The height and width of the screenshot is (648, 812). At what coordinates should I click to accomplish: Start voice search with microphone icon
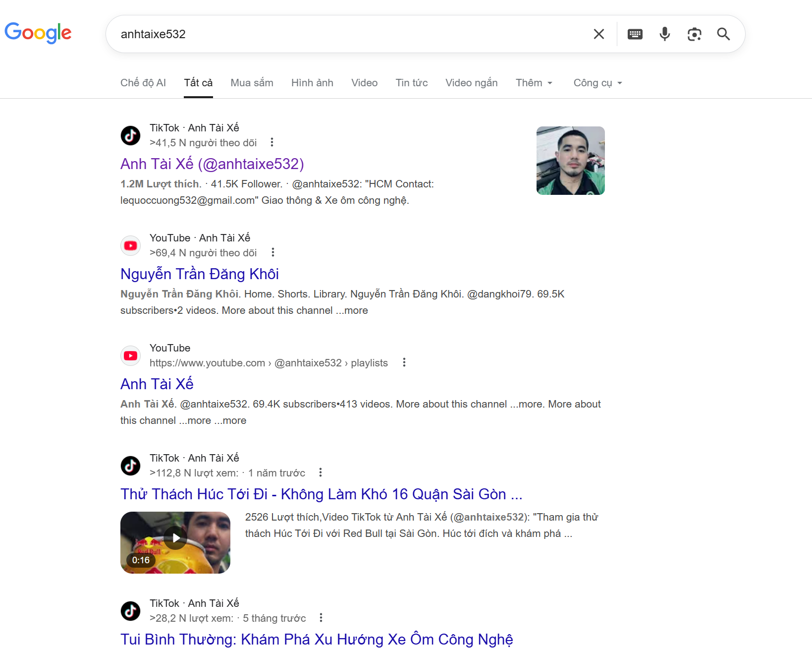coord(665,34)
